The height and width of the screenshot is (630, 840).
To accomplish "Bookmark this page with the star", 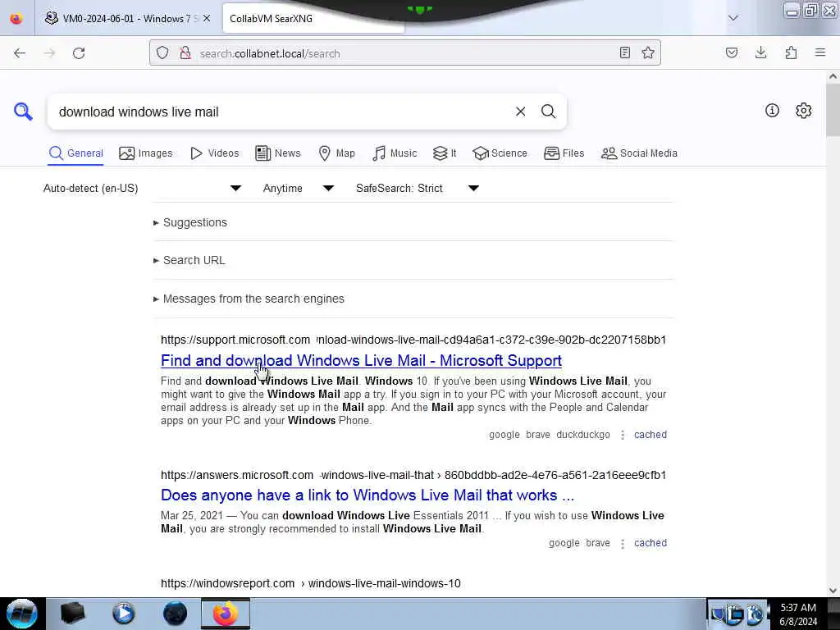I will pyautogui.click(x=648, y=52).
